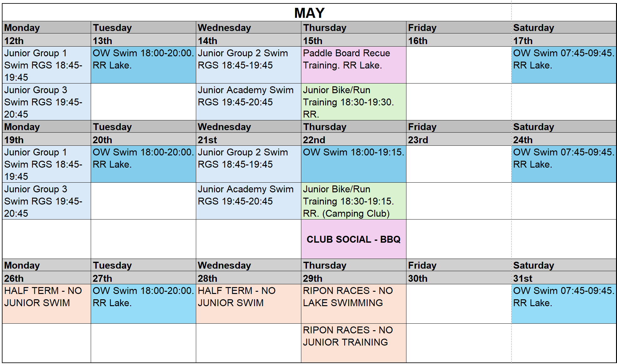The height and width of the screenshot is (364, 617).
Task: Select Paddle Board Recue Training cell
Action: tap(354, 65)
